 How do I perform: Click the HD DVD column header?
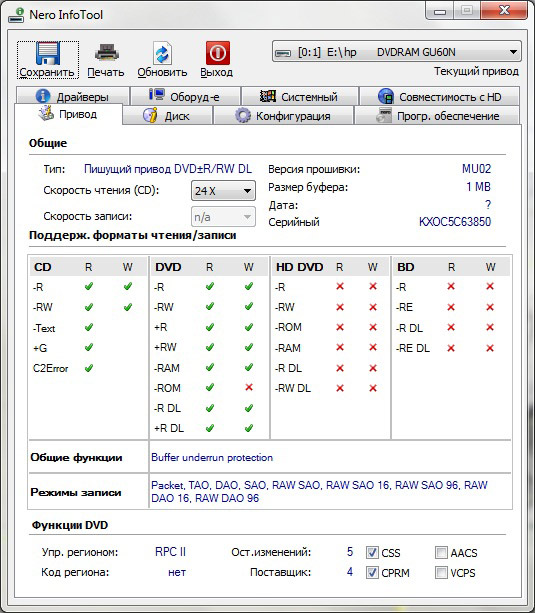tap(300, 267)
